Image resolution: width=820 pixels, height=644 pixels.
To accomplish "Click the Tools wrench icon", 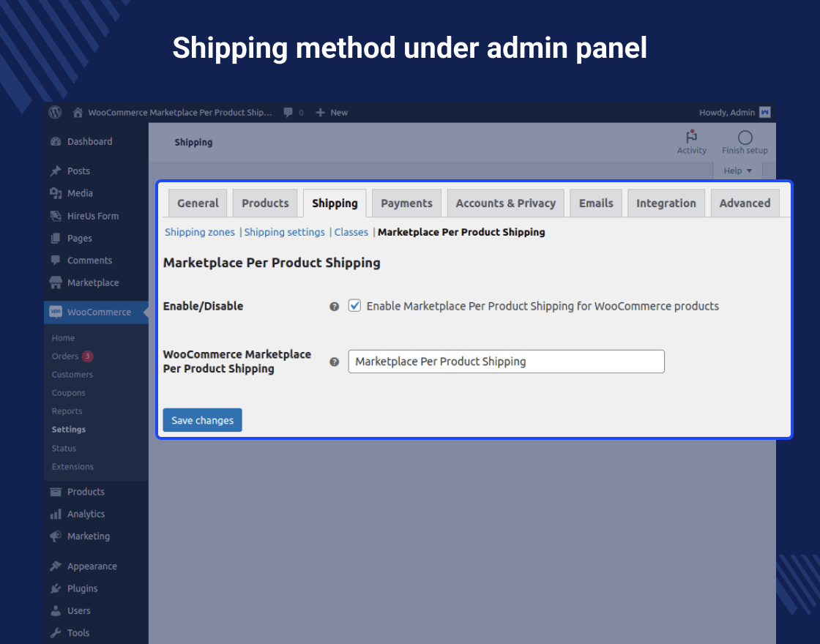I will [56, 633].
